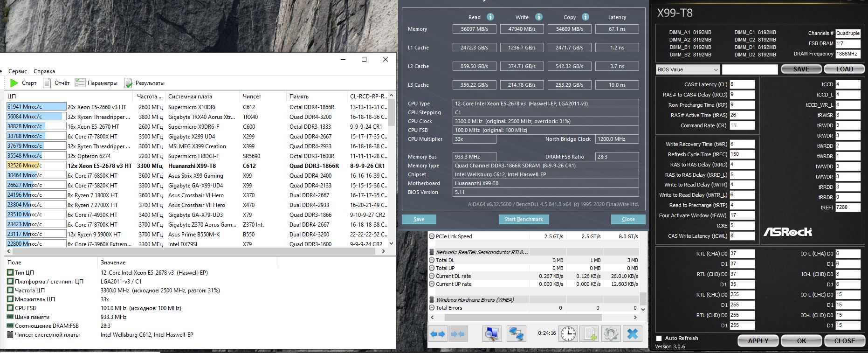
Task: Click the clock icon beside Current UP rate
Action: click(432, 284)
